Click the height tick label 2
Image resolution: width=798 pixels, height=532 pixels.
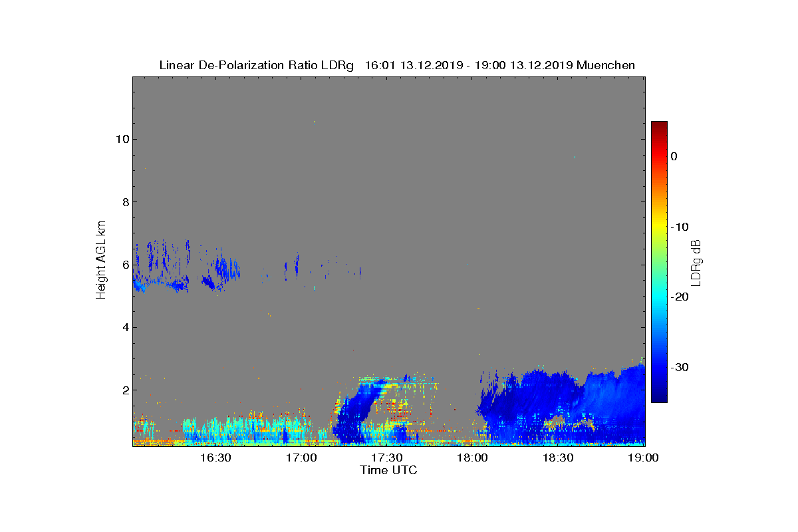[124, 390]
